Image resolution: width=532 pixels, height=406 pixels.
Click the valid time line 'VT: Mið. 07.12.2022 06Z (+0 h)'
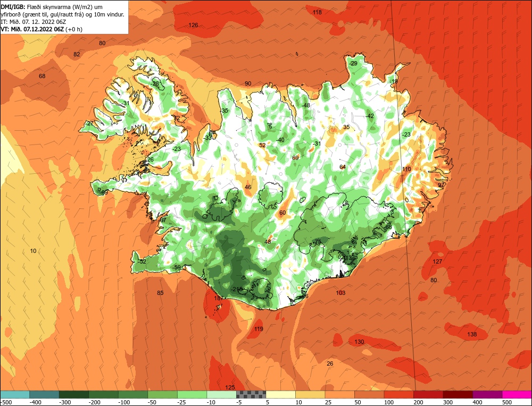[x=41, y=29]
